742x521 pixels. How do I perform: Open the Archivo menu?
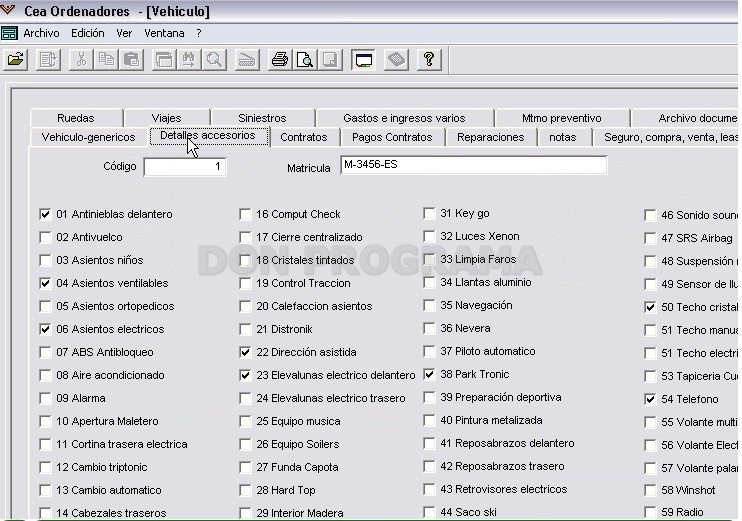point(42,33)
